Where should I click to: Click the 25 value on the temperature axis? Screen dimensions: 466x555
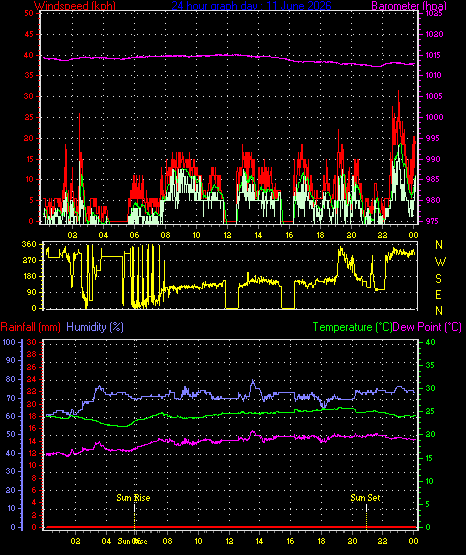point(430,412)
